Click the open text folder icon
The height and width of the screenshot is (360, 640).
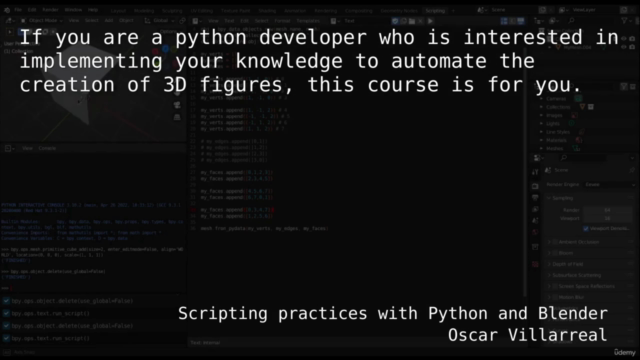point(412,21)
